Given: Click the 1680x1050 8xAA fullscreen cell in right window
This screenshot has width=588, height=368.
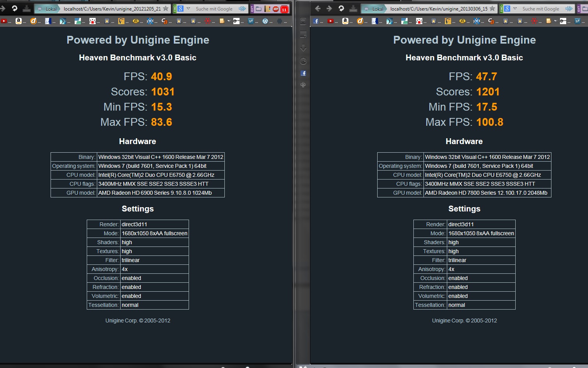Looking at the screenshot, I should point(481,233).
